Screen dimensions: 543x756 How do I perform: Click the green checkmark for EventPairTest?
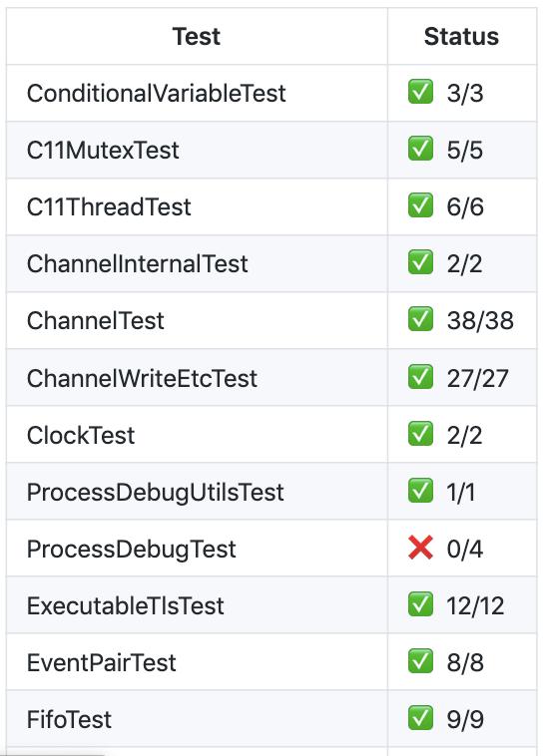[420, 661]
